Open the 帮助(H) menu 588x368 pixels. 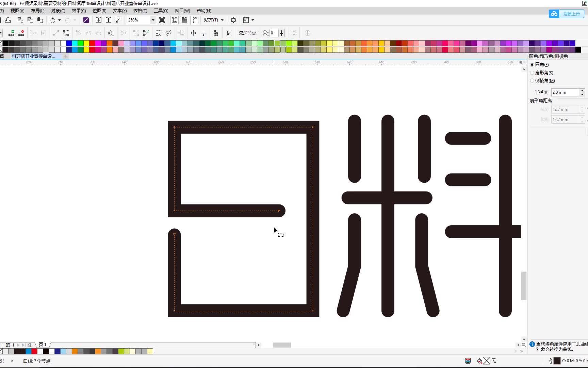(x=204, y=11)
